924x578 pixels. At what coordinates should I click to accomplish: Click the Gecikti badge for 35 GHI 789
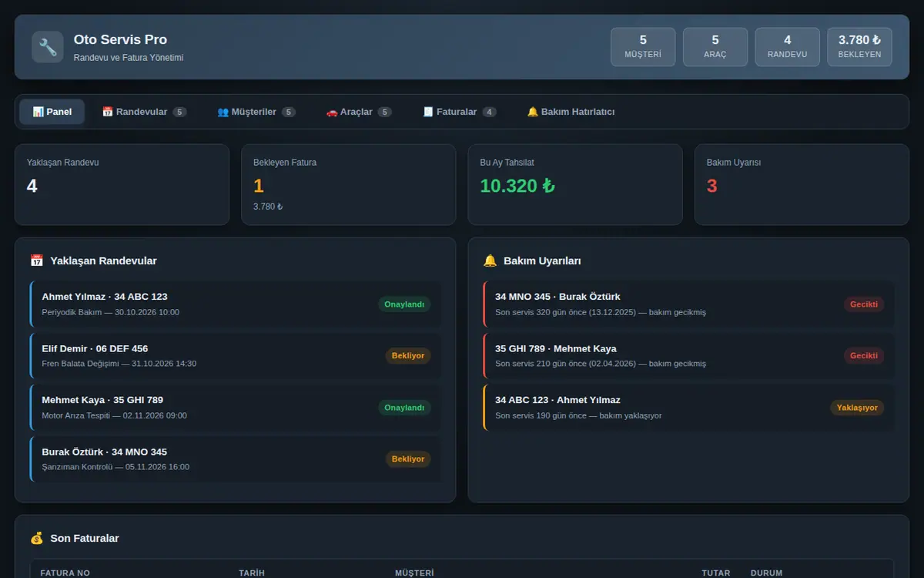click(x=864, y=355)
